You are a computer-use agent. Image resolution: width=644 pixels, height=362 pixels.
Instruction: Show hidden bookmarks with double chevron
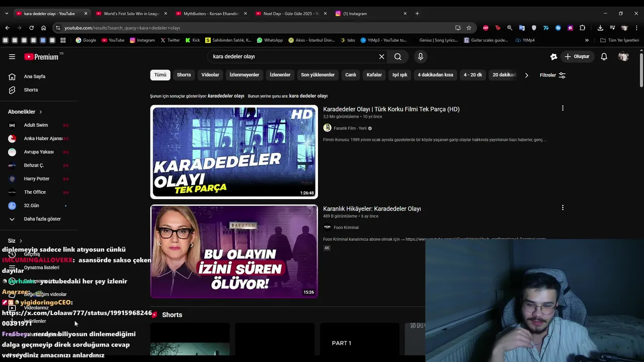(x=587, y=40)
